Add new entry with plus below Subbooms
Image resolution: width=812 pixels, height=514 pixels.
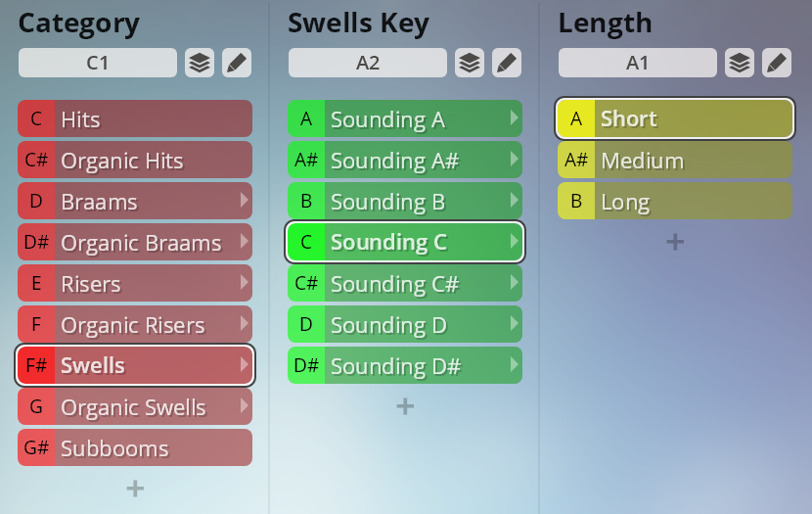point(135,489)
